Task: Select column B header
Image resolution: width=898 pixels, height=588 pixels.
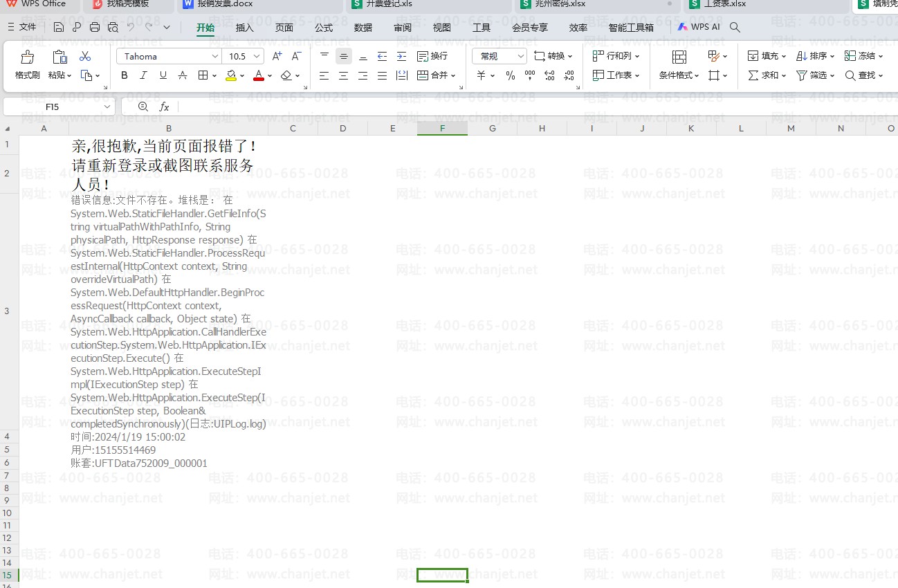Action: click(x=168, y=129)
